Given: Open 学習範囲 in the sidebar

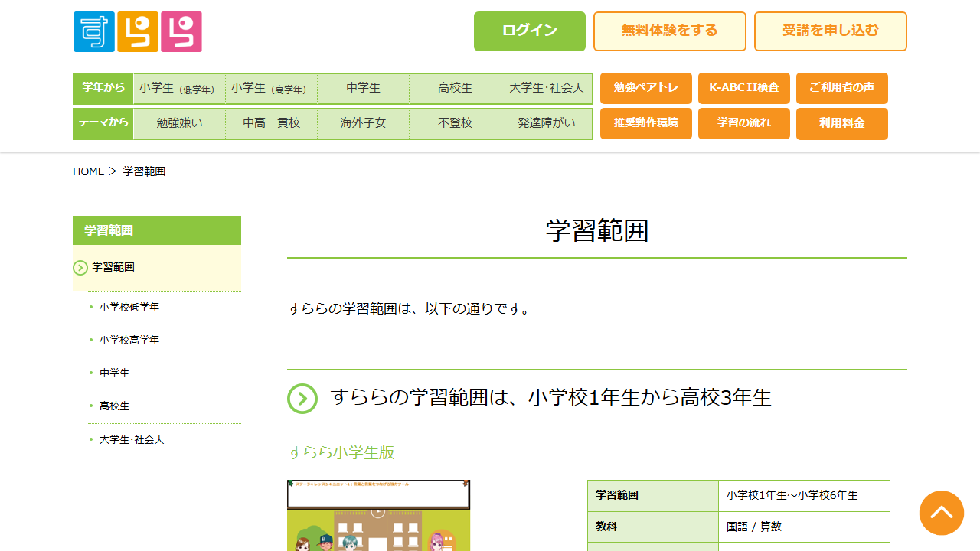Looking at the screenshot, I should pos(157,268).
